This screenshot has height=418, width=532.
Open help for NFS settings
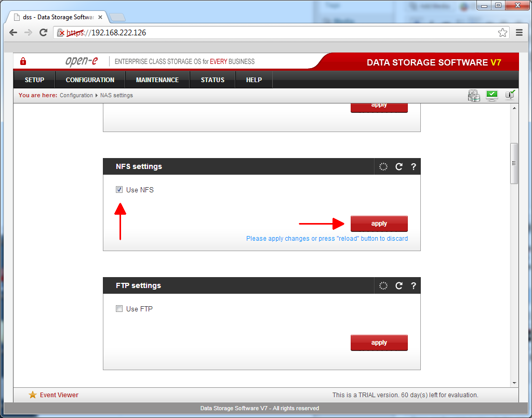pyautogui.click(x=413, y=167)
